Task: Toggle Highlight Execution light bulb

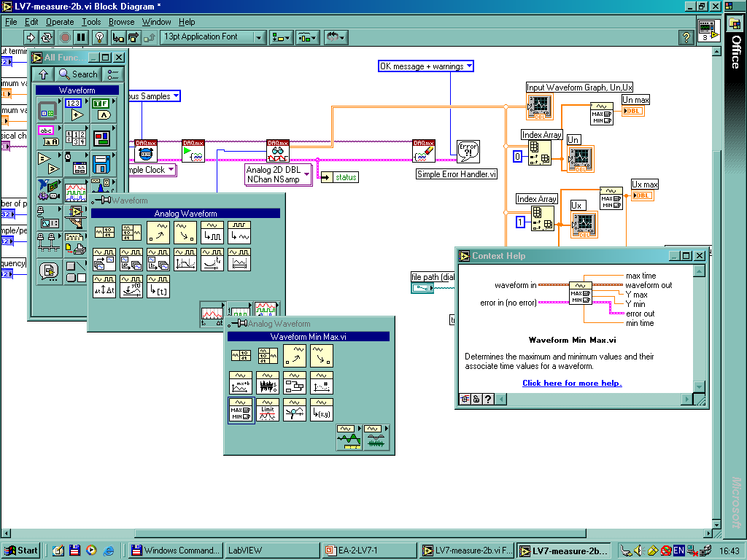Action: pos(99,37)
